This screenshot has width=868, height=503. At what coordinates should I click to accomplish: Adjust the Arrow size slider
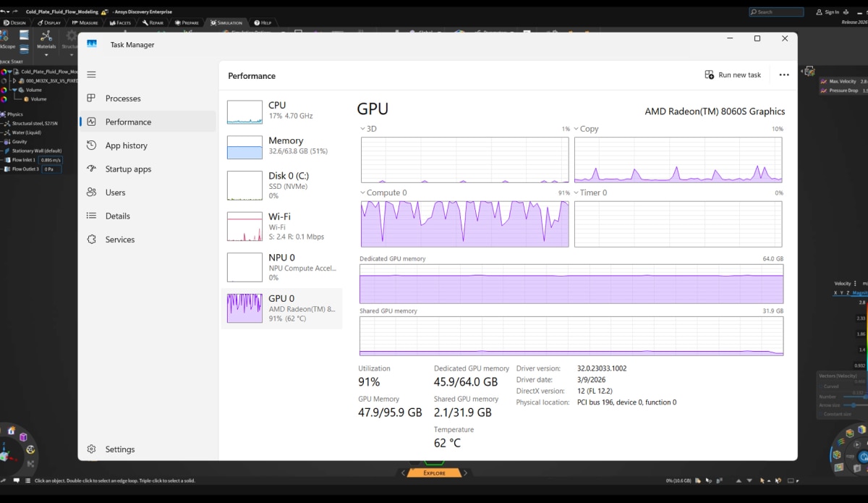(855, 405)
